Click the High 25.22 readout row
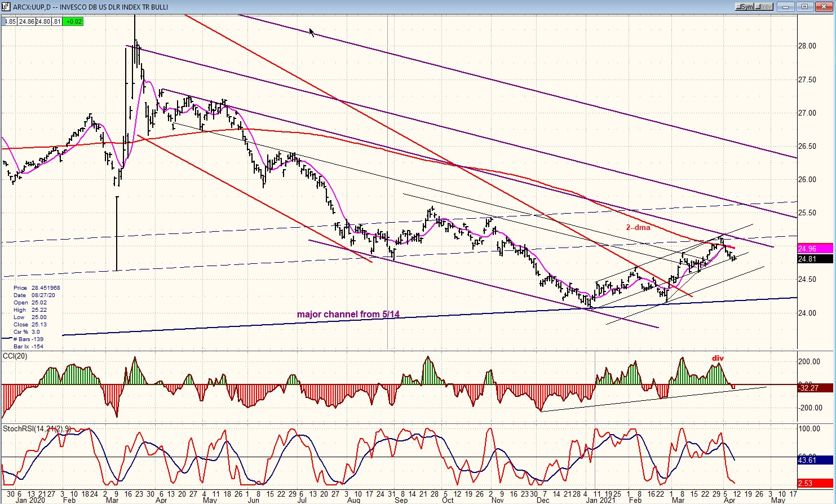Screen dimensions: 836x504 coord(30,310)
